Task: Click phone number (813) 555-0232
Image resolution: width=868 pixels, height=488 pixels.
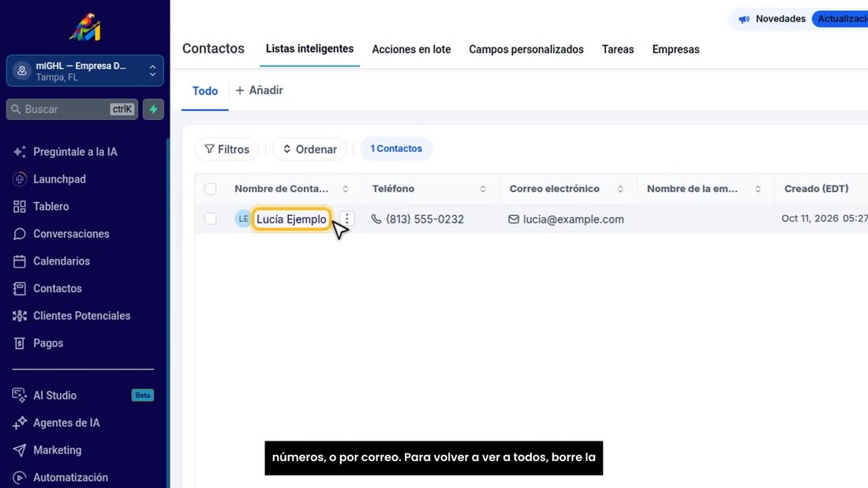Action: tap(425, 220)
